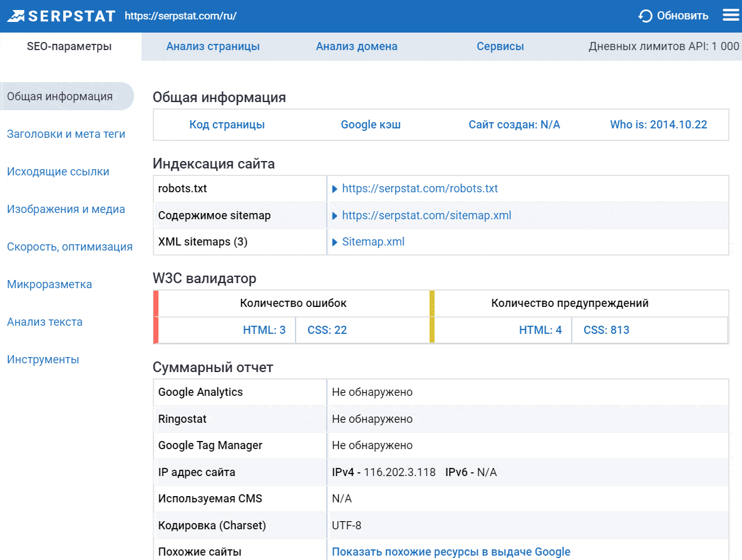Click Показать похожие ресурсы в выдаче Google
Viewport: 742px width, 560px height.
point(451,551)
